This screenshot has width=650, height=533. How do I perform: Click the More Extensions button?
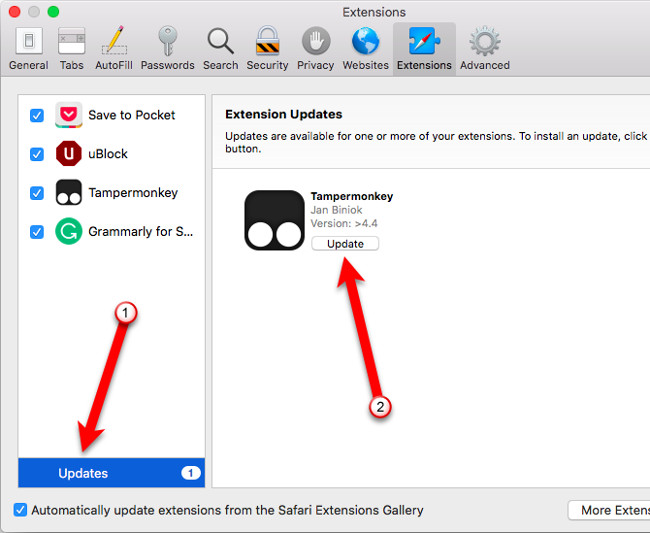[x=609, y=510]
